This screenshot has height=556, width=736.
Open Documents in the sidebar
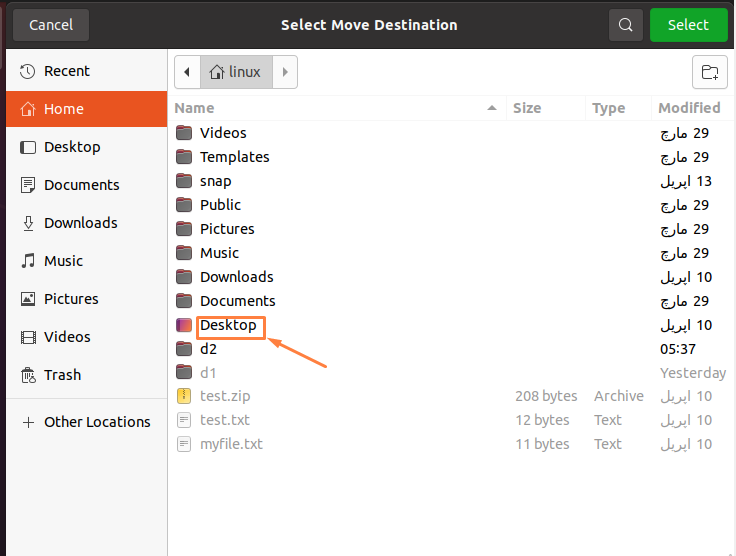click(87, 185)
